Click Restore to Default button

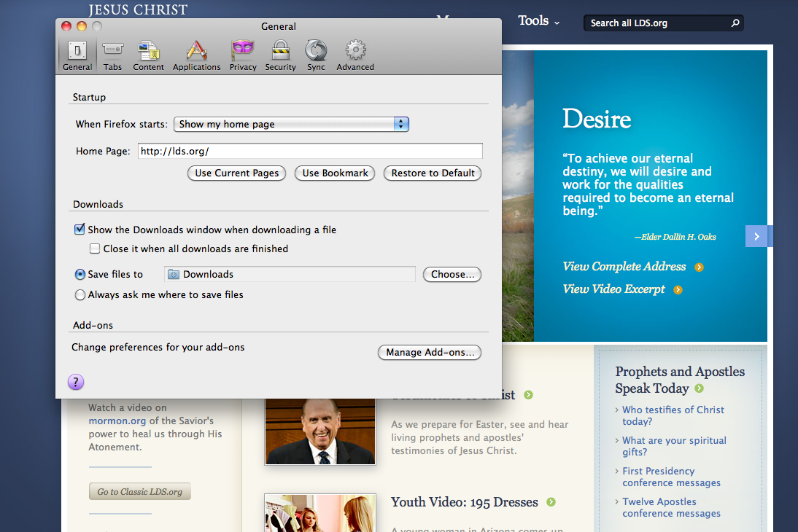tap(433, 173)
